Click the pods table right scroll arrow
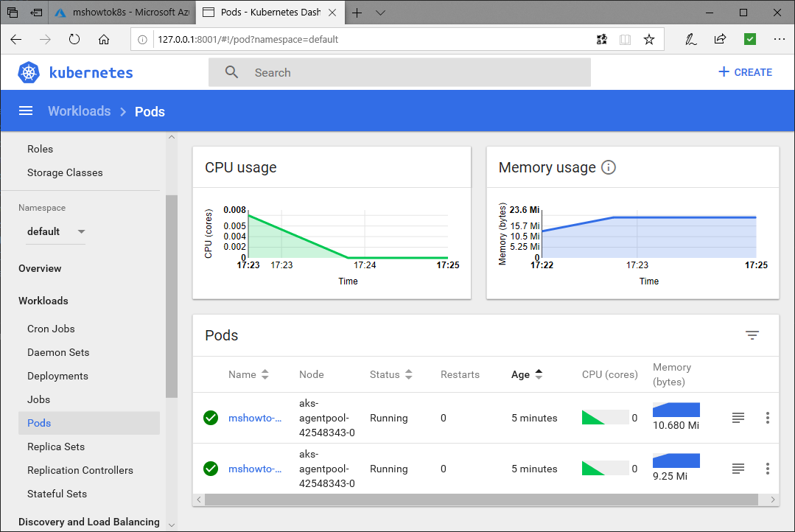Screen dimensions: 795x532 coord(772,500)
